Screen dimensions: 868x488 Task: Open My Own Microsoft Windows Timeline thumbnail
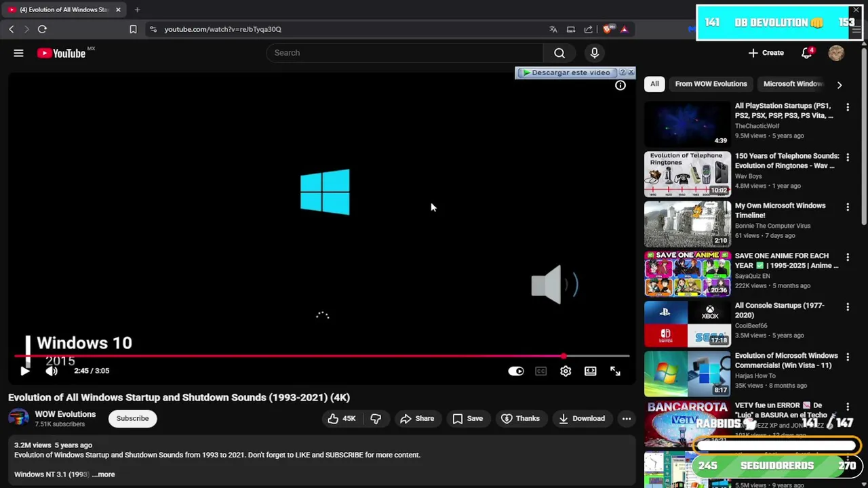(687, 224)
